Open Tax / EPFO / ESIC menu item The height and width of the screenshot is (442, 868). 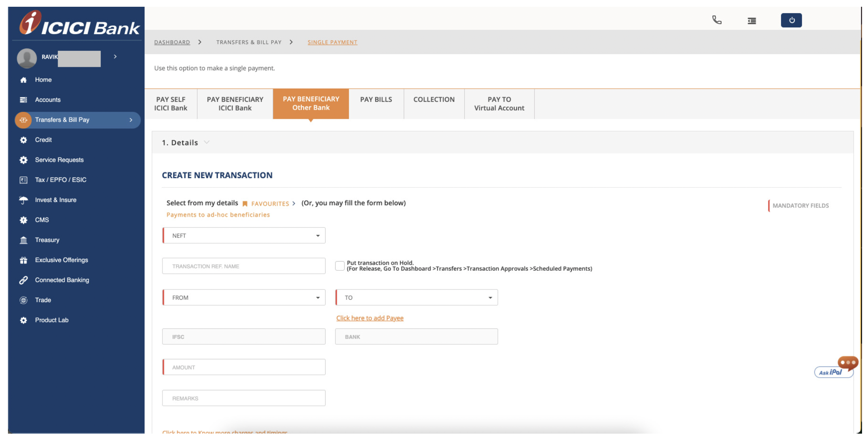pyautogui.click(x=60, y=180)
